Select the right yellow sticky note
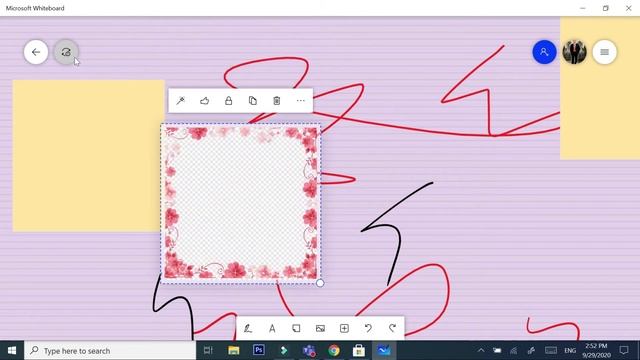This screenshot has width=640, height=360. click(600, 88)
